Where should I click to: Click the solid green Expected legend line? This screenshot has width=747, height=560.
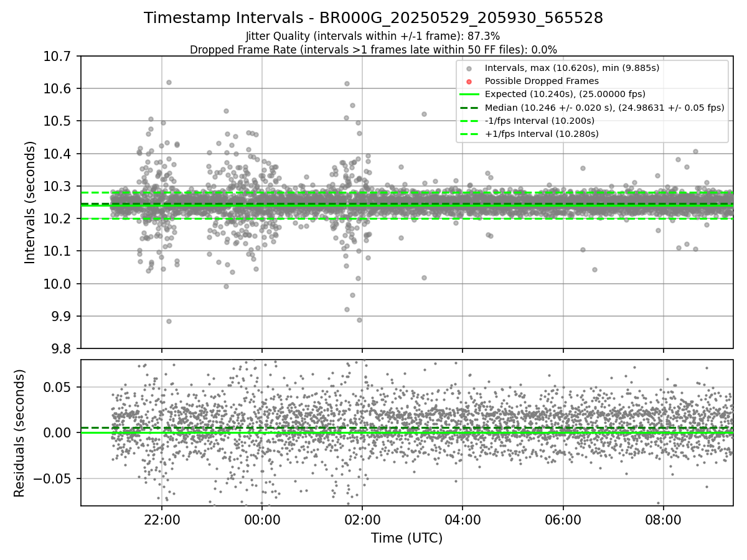469,95
